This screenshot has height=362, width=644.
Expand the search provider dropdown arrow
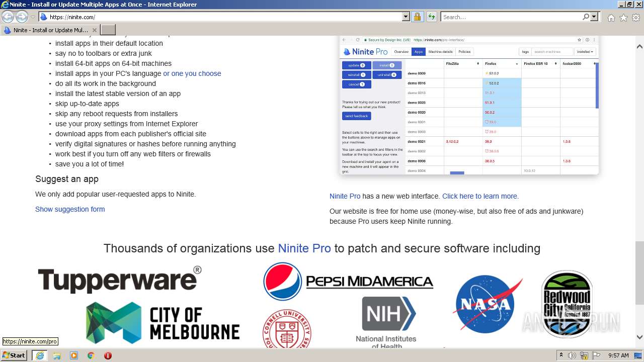tap(594, 17)
